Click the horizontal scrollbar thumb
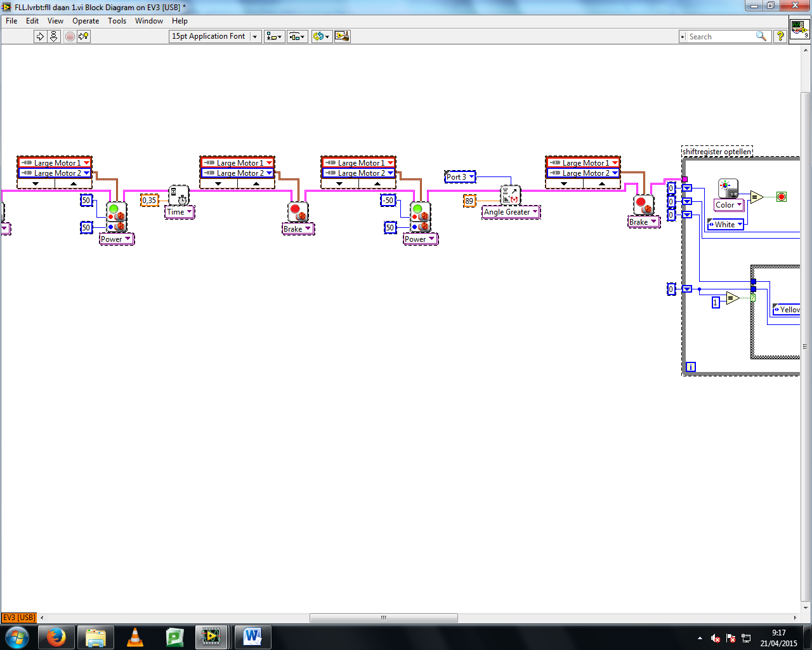 tap(383, 618)
